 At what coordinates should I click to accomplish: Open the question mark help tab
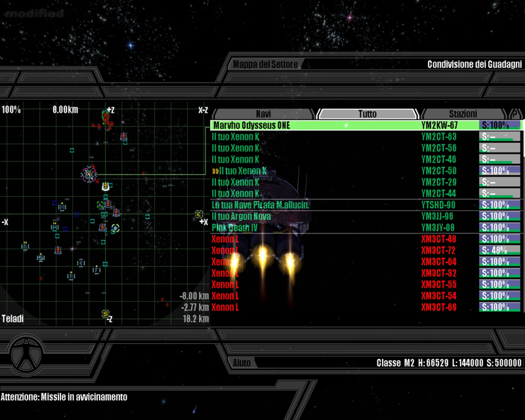[514, 114]
